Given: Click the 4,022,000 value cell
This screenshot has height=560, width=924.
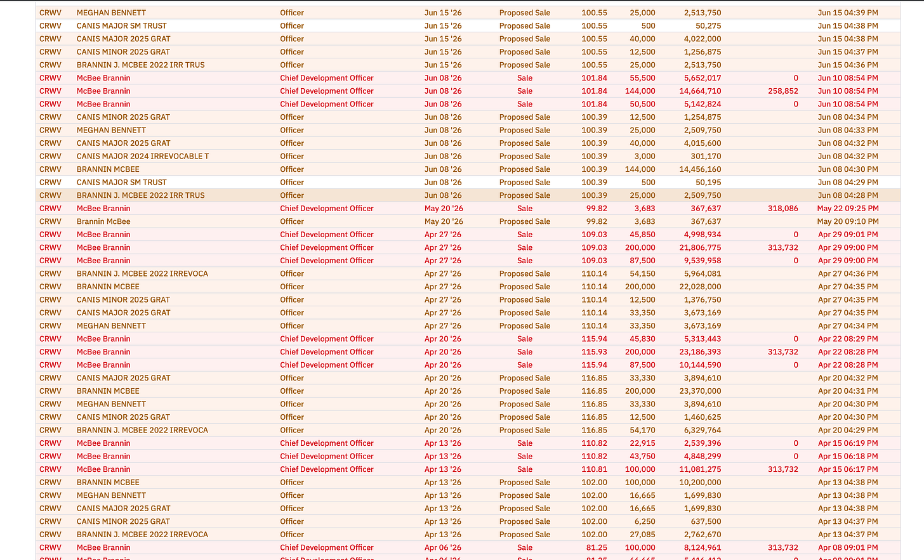Looking at the screenshot, I should click(x=703, y=39).
